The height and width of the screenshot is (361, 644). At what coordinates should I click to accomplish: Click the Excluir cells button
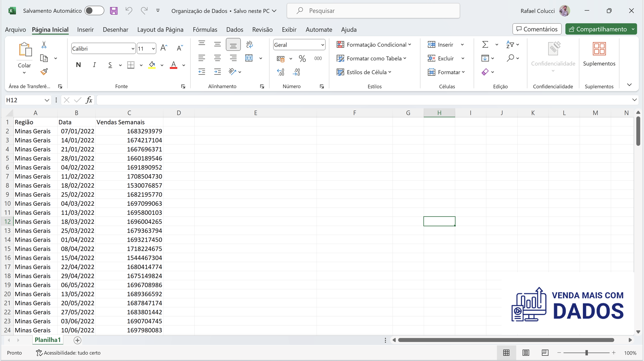(x=441, y=58)
